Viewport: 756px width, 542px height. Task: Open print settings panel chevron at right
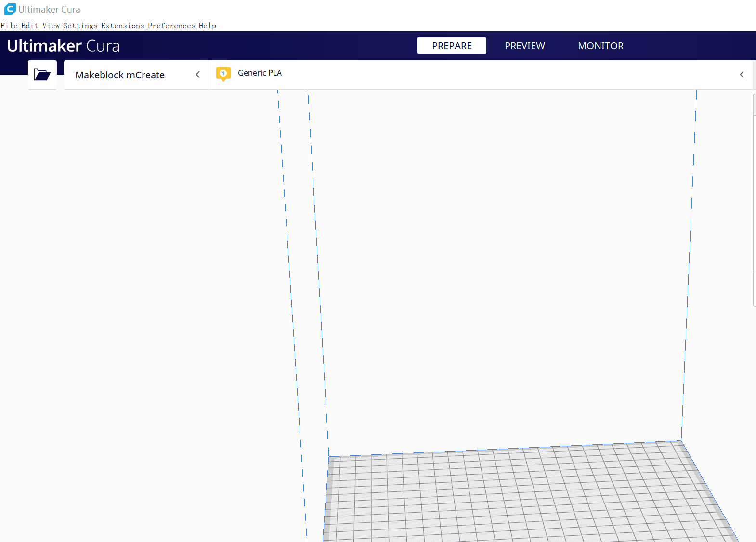click(742, 75)
